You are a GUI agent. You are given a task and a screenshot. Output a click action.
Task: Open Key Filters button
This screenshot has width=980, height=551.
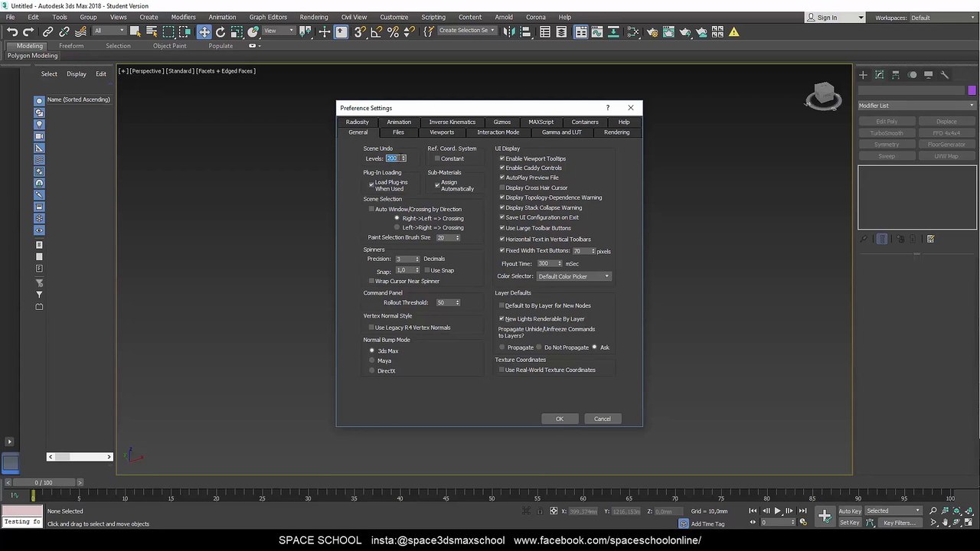(899, 523)
